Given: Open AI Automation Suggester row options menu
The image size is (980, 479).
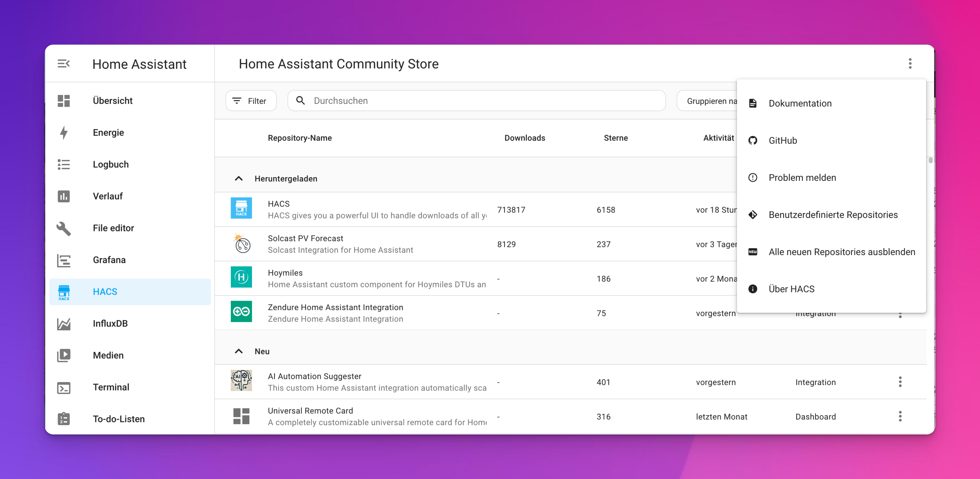Looking at the screenshot, I should [900, 382].
